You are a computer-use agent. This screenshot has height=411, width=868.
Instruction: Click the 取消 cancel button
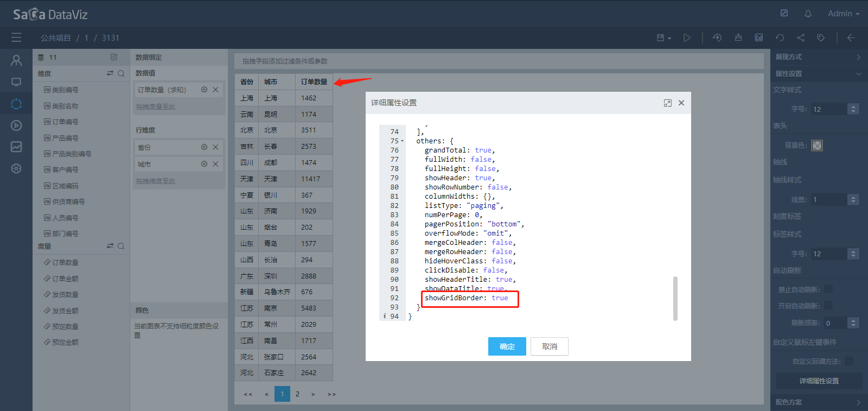(x=549, y=346)
